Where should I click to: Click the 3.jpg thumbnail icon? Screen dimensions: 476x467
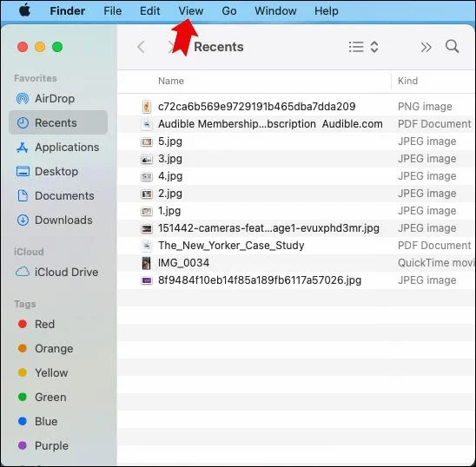click(x=146, y=159)
